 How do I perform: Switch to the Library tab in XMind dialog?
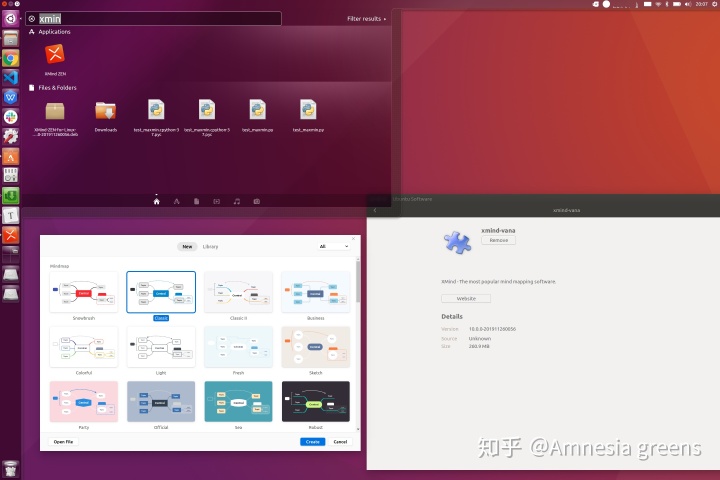tap(210, 247)
